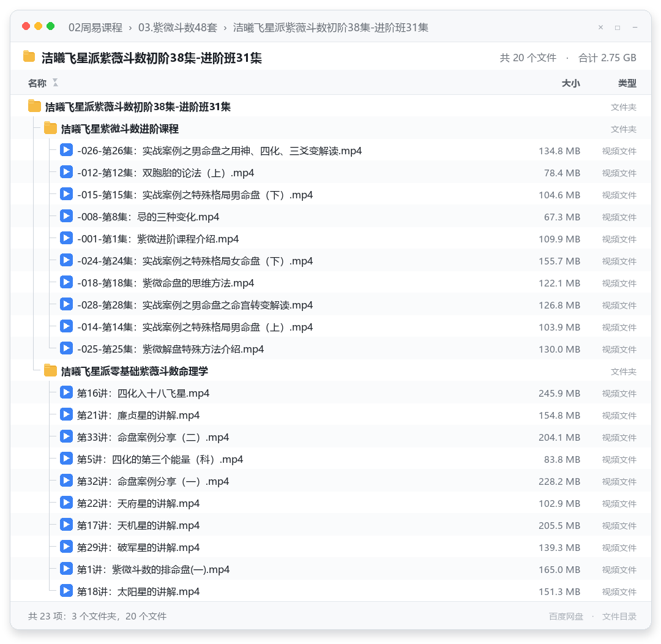The height and width of the screenshot is (644, 661).
Task: Click the 245.9 MB size value
Action: pos(559,394)
